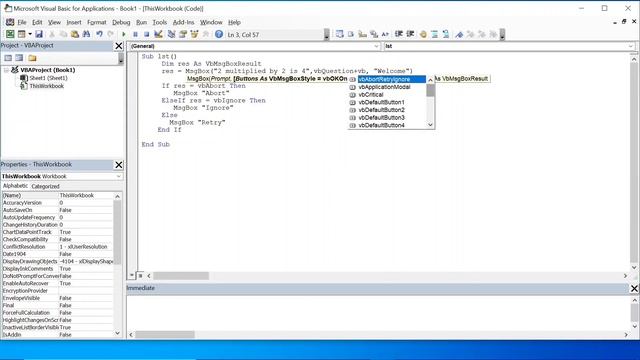The image size is (640, 360).
Task: Toggle Breakpoint with the hand icon
Action: click(423, 34)
